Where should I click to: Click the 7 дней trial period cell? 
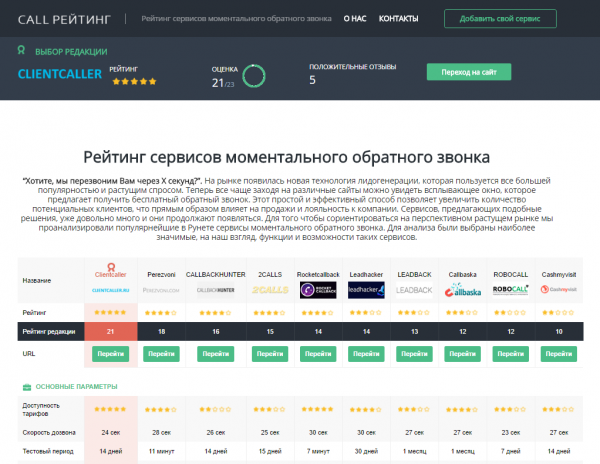click(510, 451)
